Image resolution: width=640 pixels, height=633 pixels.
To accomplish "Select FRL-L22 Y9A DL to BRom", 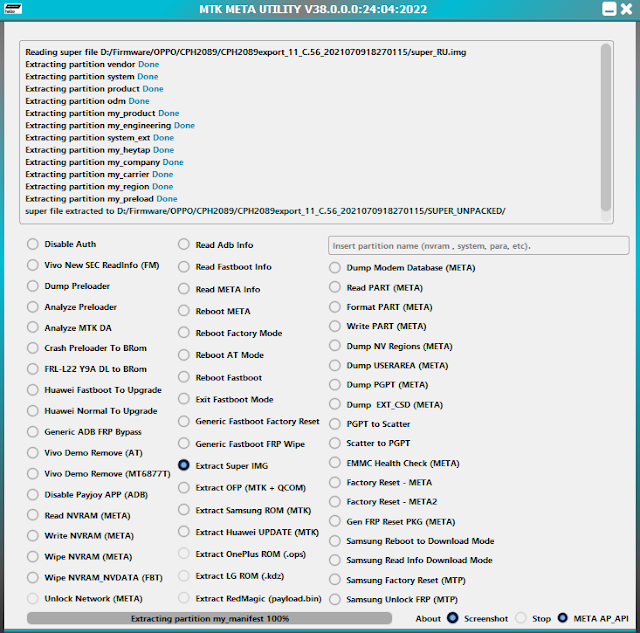I will pos(33,369).
